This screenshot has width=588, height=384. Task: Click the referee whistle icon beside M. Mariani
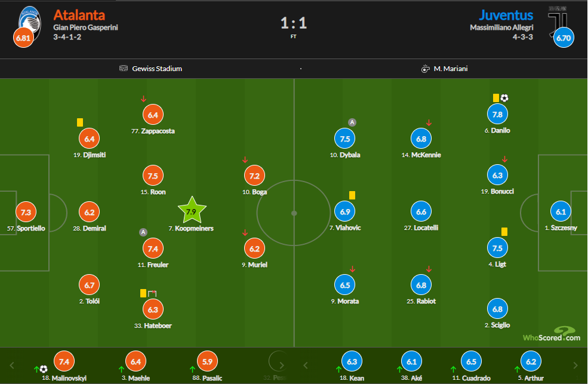[426, 69]
